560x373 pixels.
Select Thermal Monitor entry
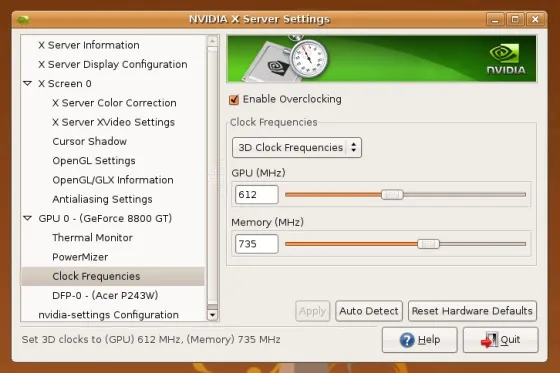click(92, 238)
